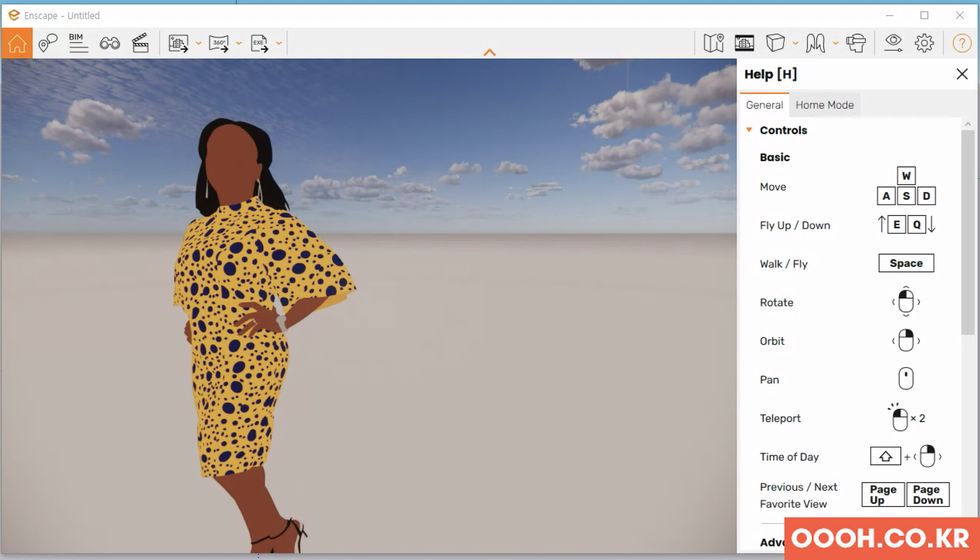Image resolution: width=980 pixels, height=560 pixels.
Task: Open dropdown next to 360 panorama export
Action: [x=239, y=43]
